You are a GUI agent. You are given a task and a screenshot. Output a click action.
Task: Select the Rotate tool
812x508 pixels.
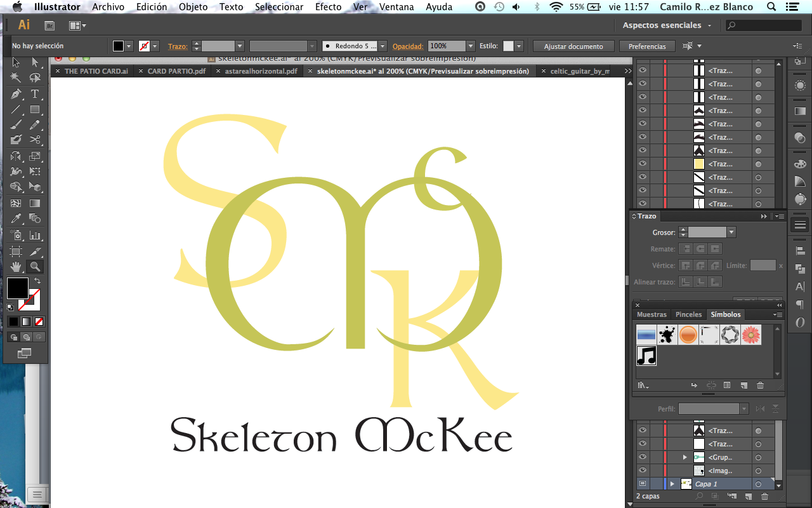pos(15,156)
